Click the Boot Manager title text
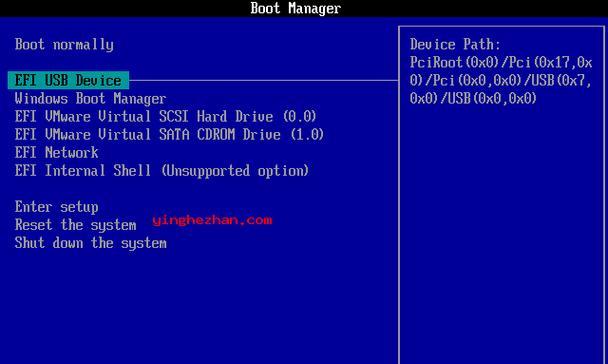 click(x=295, y=8)
